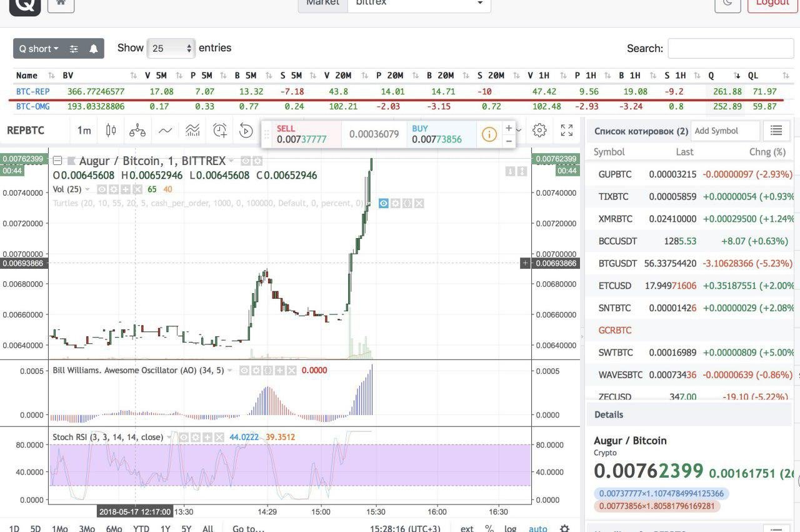Hide the Awesome Oscillator indicator
Screen dimensions: 800x532
(x=245, y=370)
